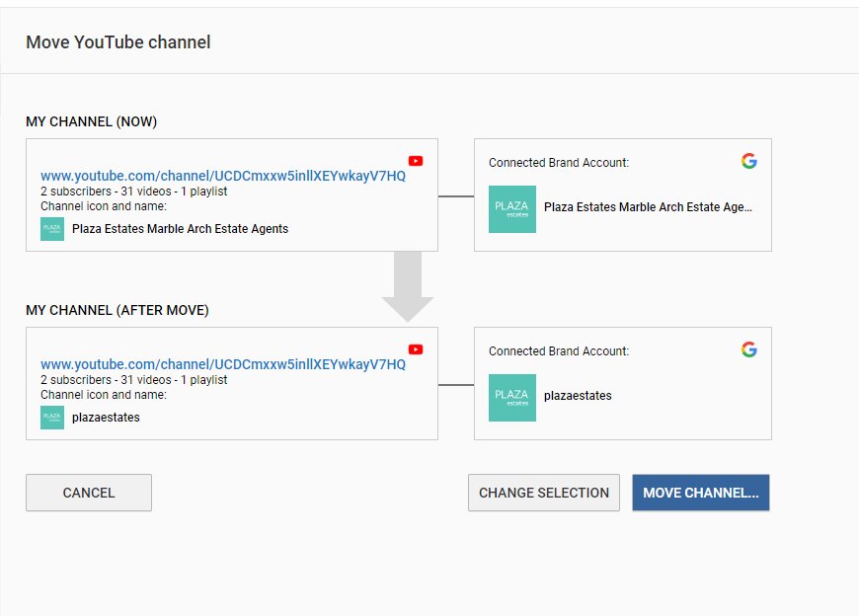Open the channel URL link under My Channel (Now)
This screenshot has height=616, width=859.
223,176
